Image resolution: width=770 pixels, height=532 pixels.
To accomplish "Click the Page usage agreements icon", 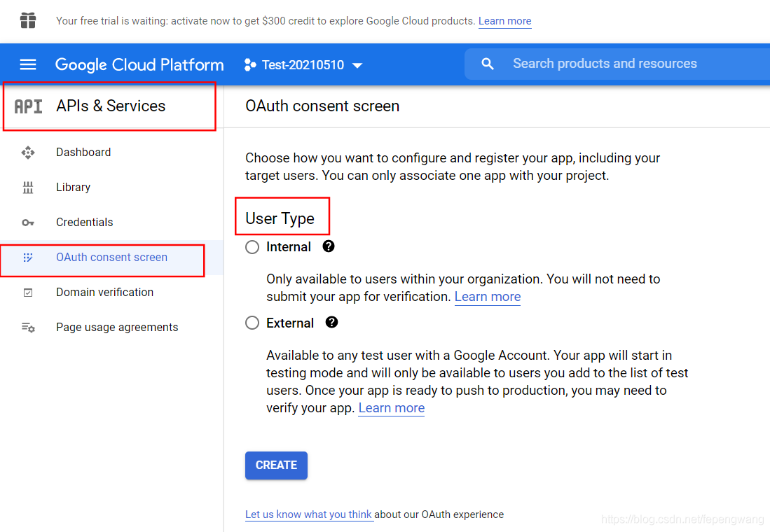I will pyautogui.click(x=28, y=328).
